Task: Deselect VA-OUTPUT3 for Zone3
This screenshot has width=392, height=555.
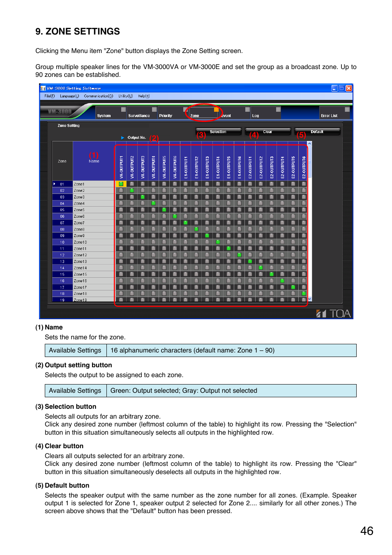Action: (x=143, y=197)
